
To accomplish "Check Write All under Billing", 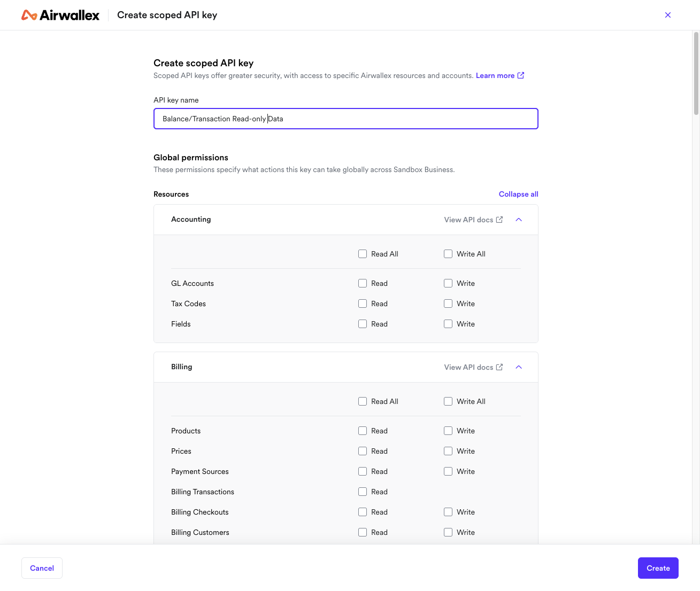I will click(x=448, y=401).
